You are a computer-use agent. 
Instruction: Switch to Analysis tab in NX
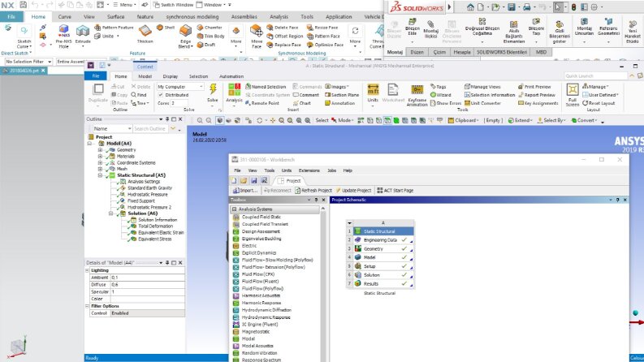tap(279, 17)
